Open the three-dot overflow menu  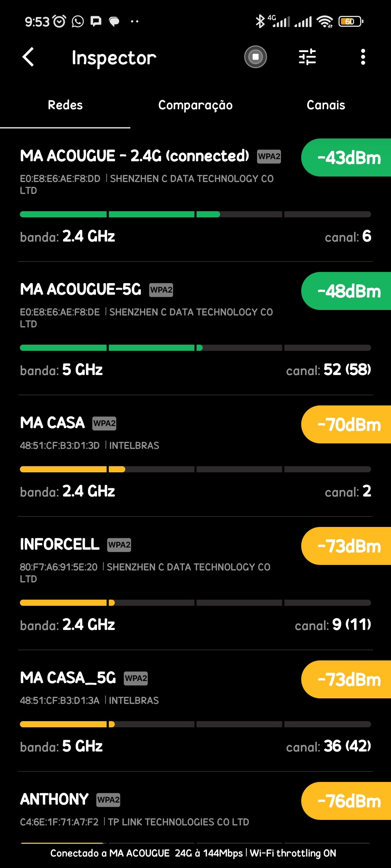[x=363, y=57]
